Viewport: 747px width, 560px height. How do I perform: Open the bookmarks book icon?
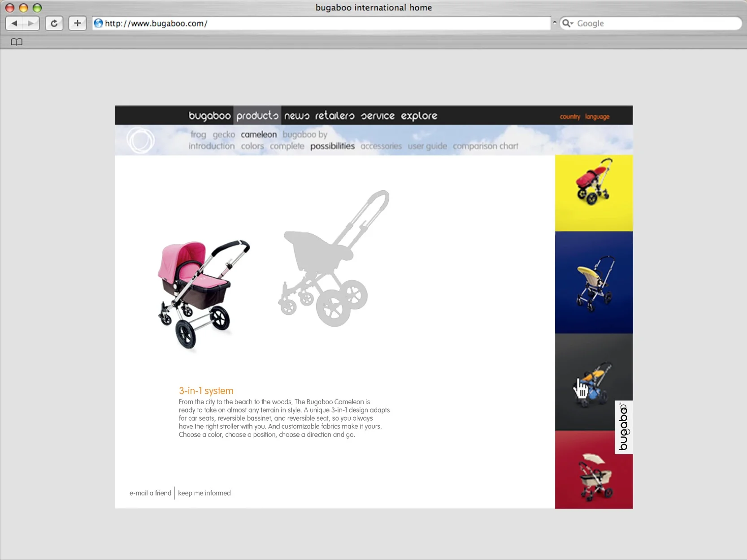17,42
